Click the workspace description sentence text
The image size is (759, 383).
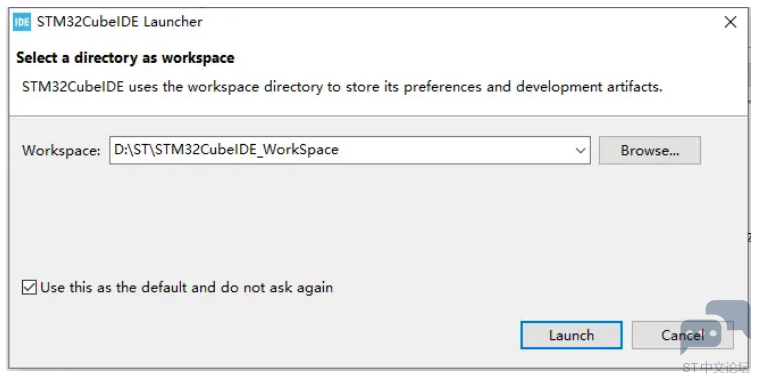[342, 87]
